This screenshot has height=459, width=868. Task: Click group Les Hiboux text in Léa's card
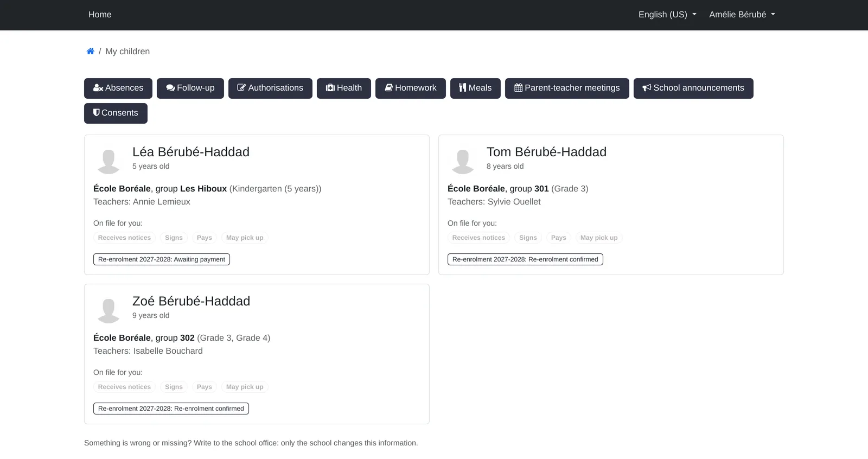[191, 189]
